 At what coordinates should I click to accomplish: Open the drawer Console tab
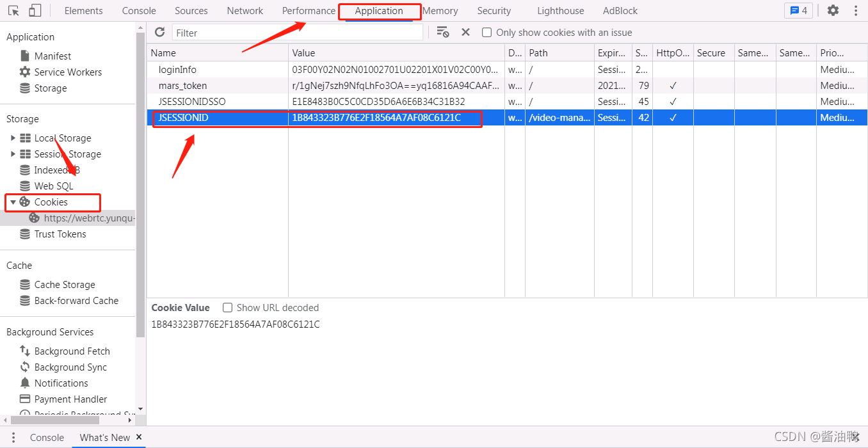pyautogui.click(x=47, y=438)
